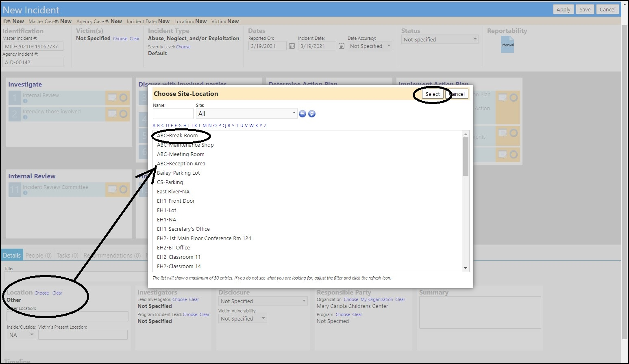Select Bailey-Parking Lot entry
This screenshot has height=364, width=629.
pyautogui.click(x=178, y=173)
